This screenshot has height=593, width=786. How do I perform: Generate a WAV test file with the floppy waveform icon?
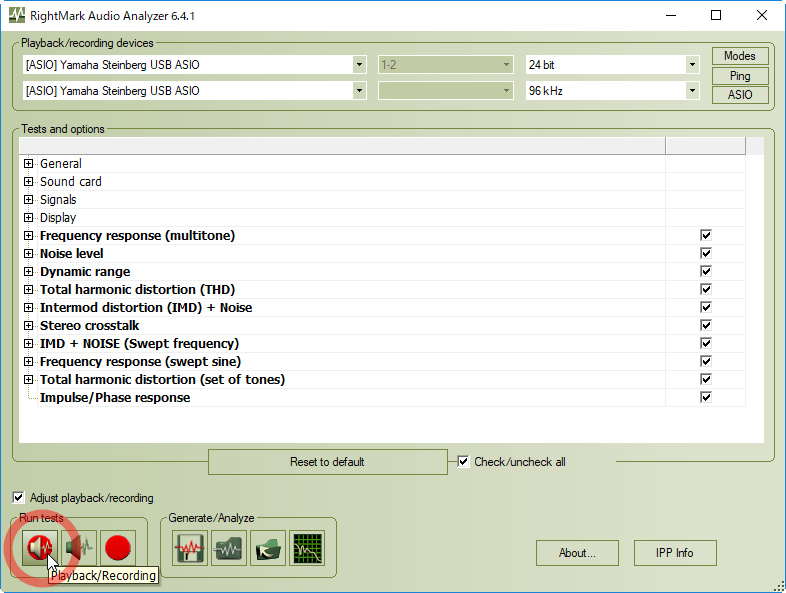[x=190, y=548]
